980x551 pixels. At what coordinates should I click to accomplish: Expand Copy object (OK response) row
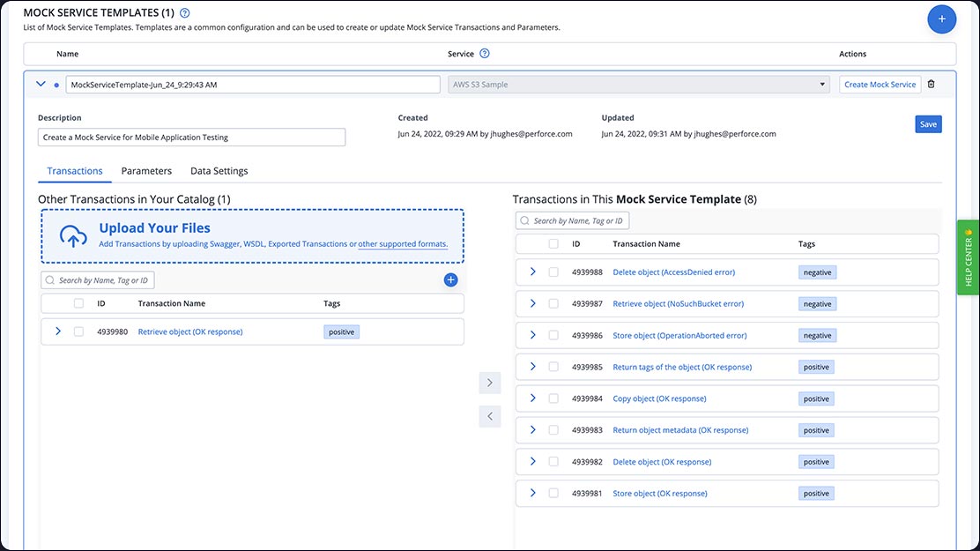532,398
